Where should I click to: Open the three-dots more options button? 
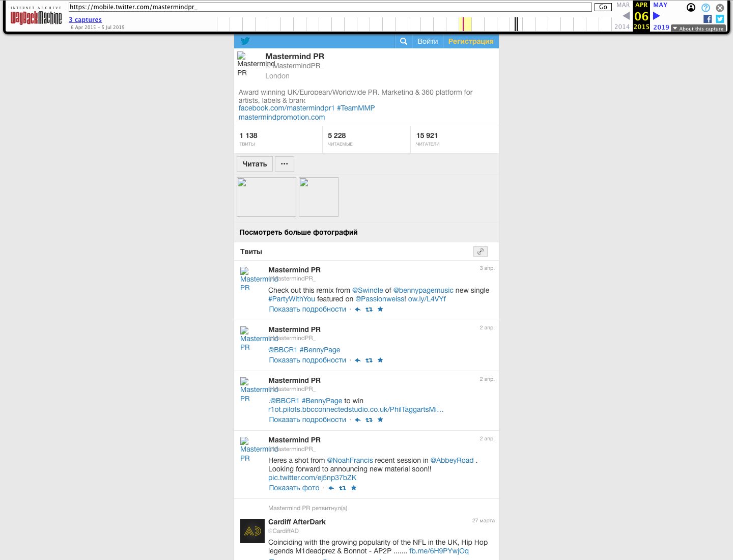[285, 164]
